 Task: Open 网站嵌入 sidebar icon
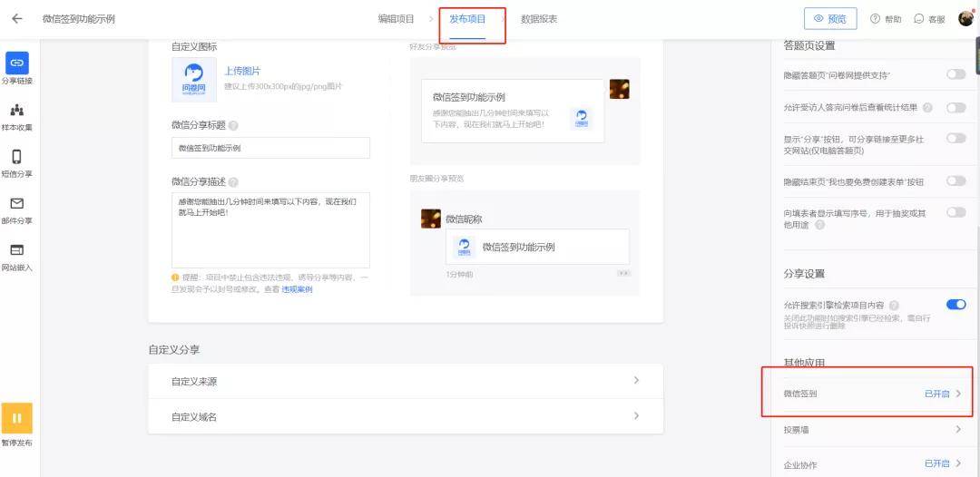click(17, 250)
